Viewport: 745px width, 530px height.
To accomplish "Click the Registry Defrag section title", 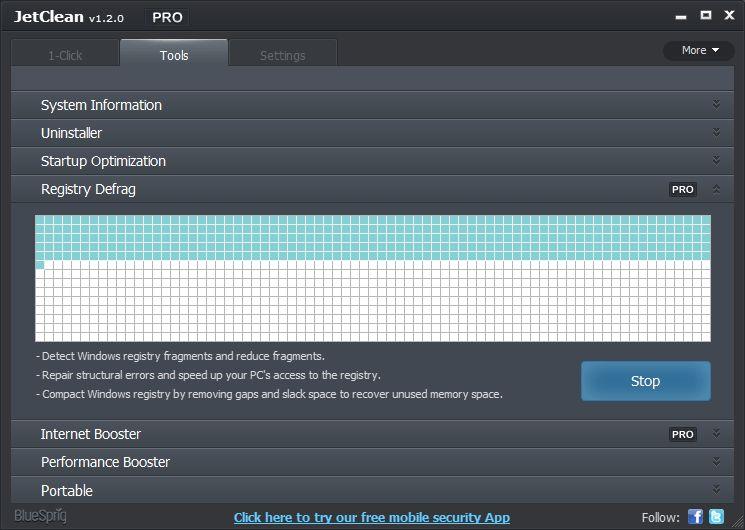I will click(x=88, y=189).
